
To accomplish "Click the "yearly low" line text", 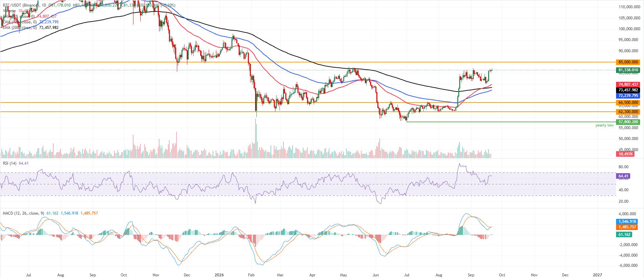I will pos(604,125).
